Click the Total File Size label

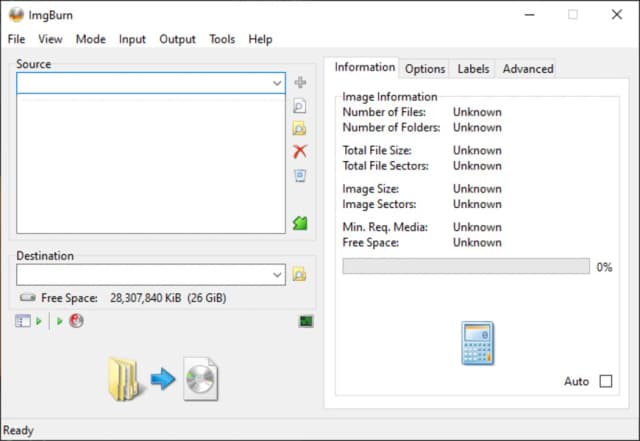377,150
